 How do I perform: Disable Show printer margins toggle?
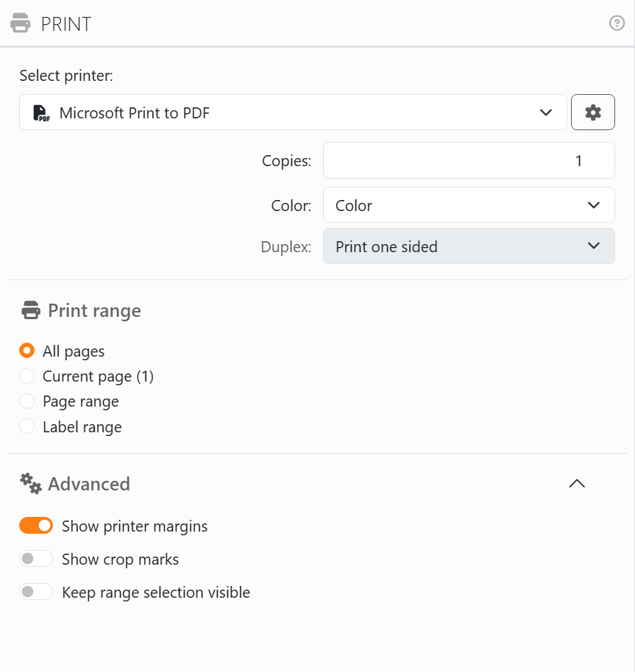click(x=36, y=526)
